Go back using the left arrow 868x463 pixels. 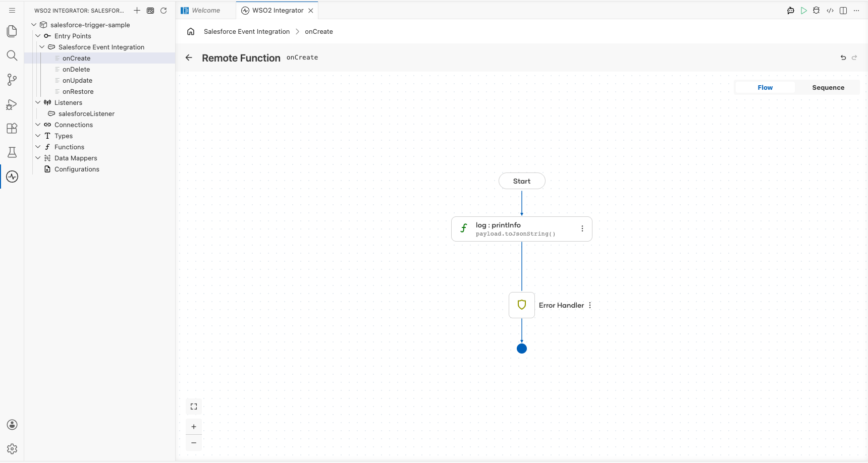[x=189, y=57]
